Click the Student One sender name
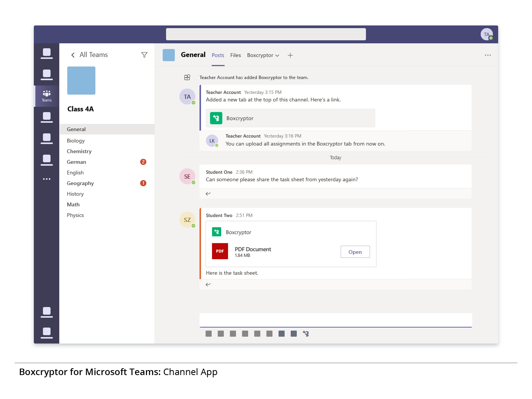The height and width of the screenshot is (399, 532). point(219,172)
